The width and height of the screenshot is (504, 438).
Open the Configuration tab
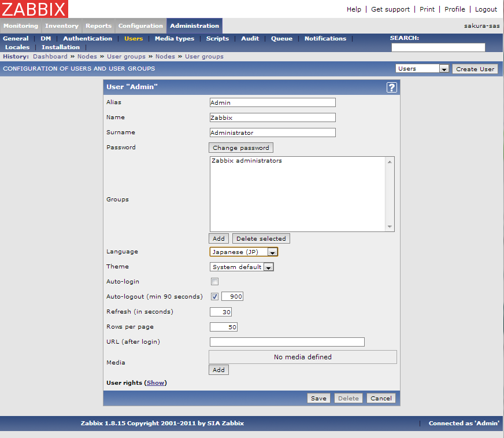click(140, 26)
